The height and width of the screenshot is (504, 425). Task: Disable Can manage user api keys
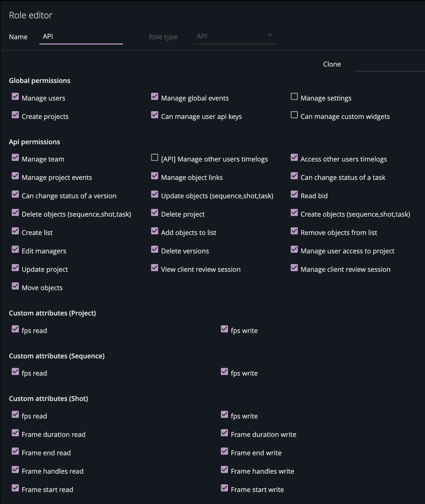[155, 115]
